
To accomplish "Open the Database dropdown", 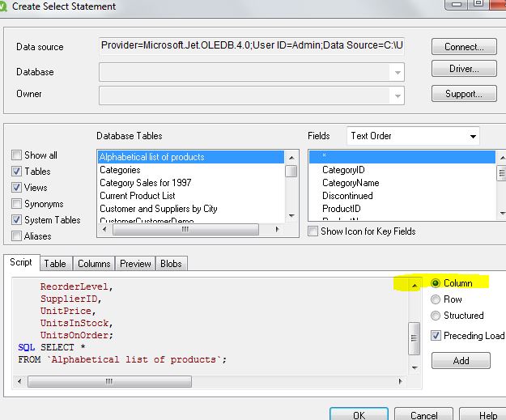I will tap(398, 72).
